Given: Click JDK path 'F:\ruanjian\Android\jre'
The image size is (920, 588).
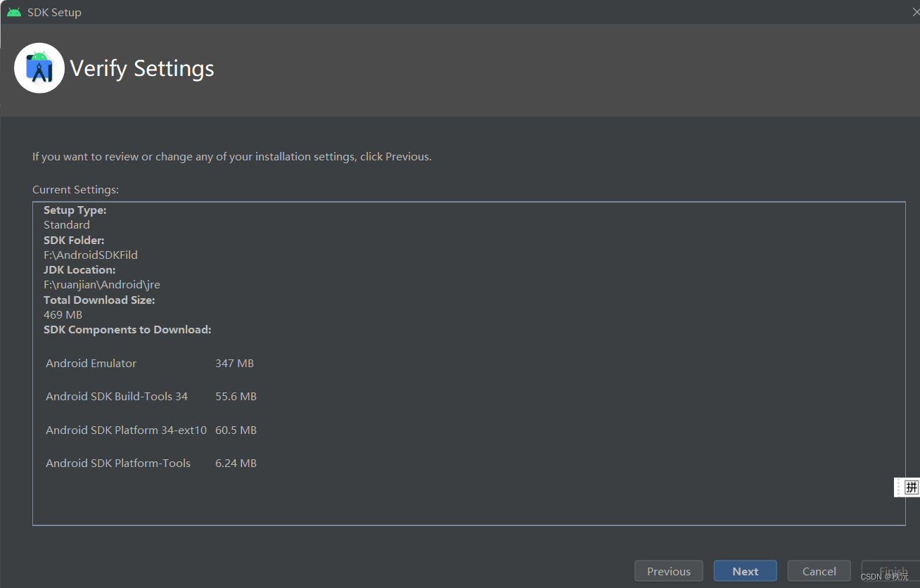Looking at the screenshot, I should coord(102,285).
